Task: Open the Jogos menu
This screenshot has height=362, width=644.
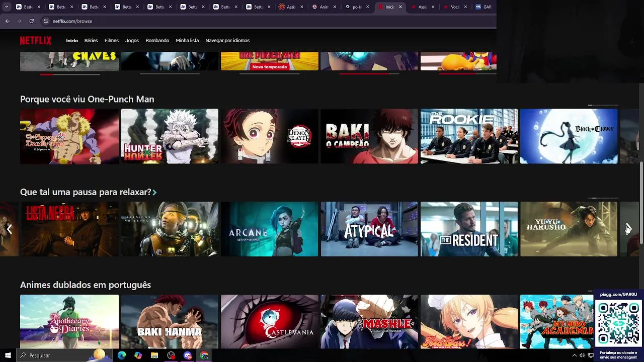Action: pyautogui.click(x=132, y=41)
